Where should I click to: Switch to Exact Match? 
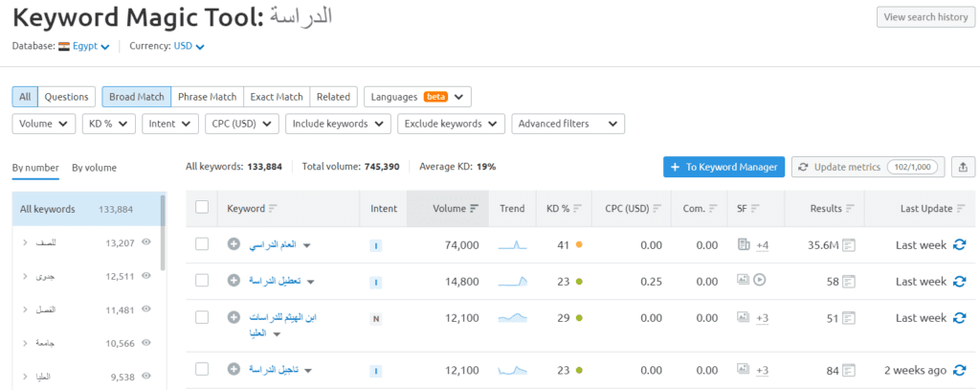tap(277, 97)
